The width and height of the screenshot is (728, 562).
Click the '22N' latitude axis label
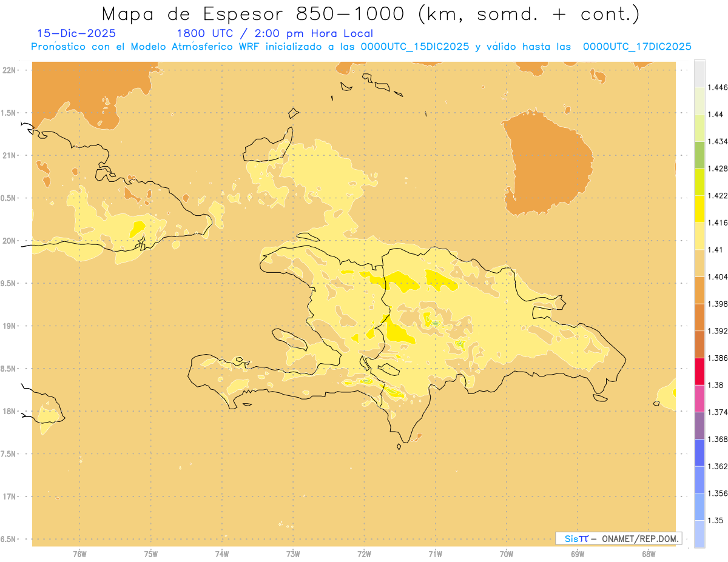pyautogui.click(x=8, y=70)
